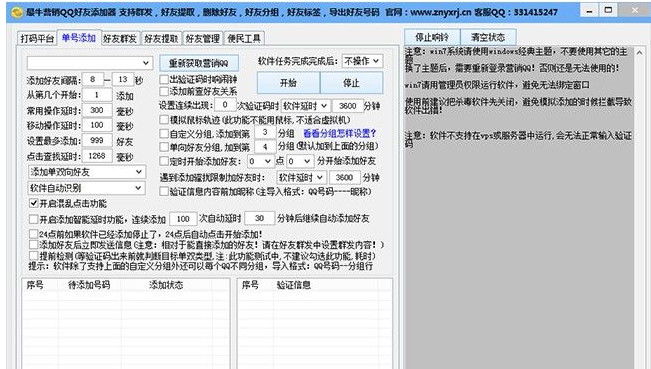Image resolution: width=651 pixels, height=369 pixels.
Task: Click the harassment limit delay field 3600
Action: 345,178
